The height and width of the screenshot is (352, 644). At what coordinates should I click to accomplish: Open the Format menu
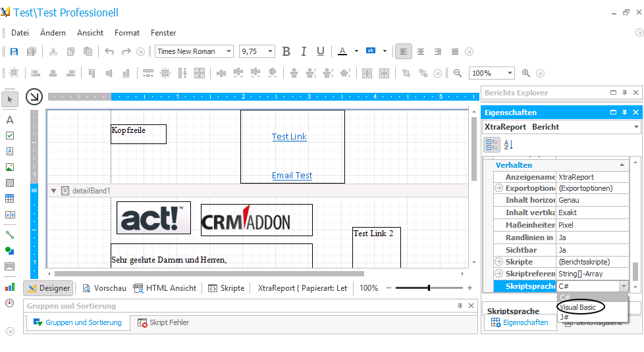tap(127, 33)
